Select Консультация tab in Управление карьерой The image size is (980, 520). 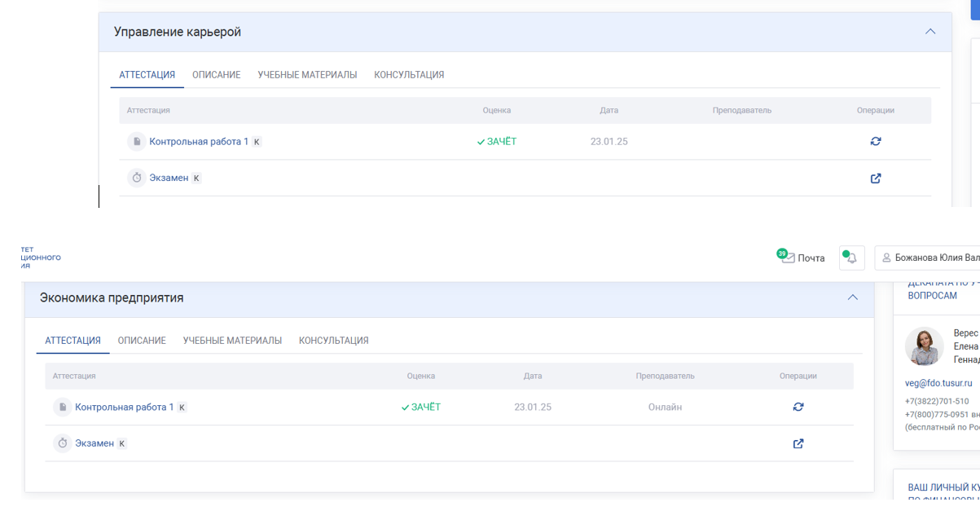pyautogui.click(x=409, y=75)
